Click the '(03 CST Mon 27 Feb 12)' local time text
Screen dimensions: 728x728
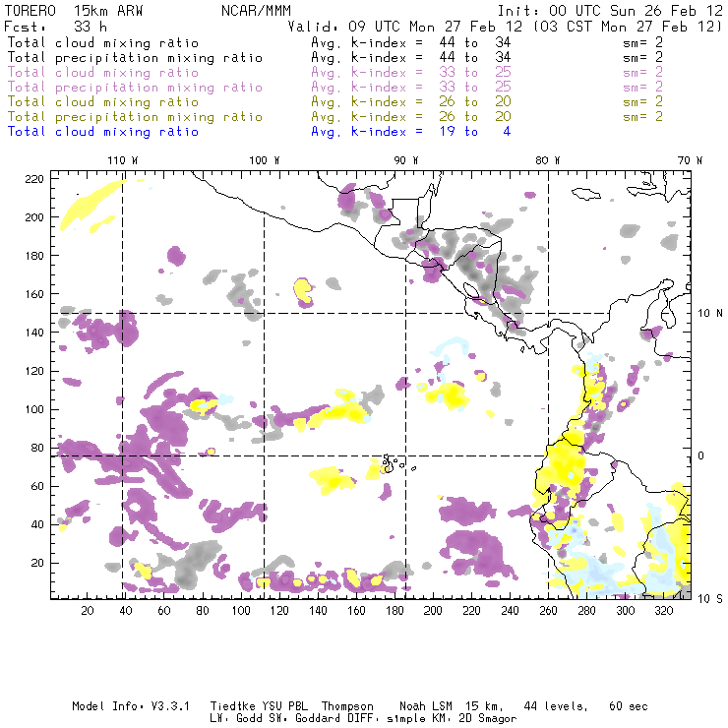(x=628, y=27)
